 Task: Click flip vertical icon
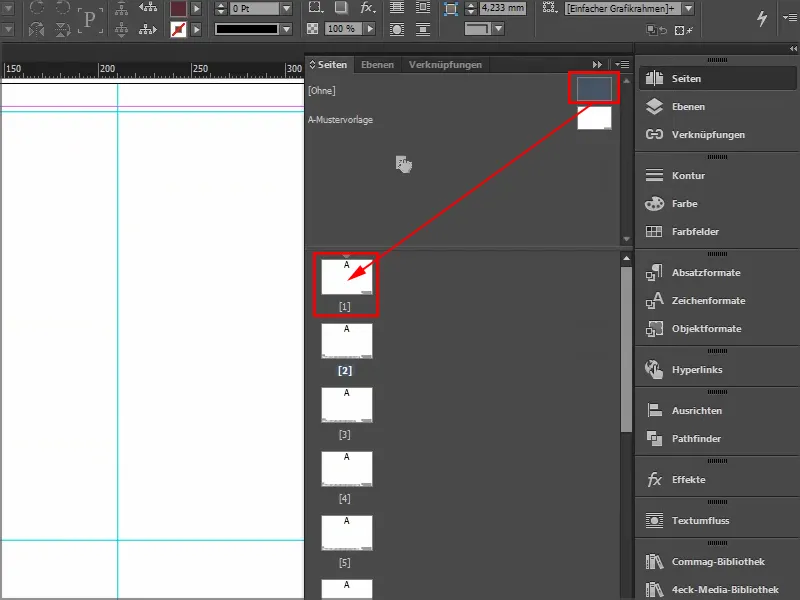[x=63, y=30]
